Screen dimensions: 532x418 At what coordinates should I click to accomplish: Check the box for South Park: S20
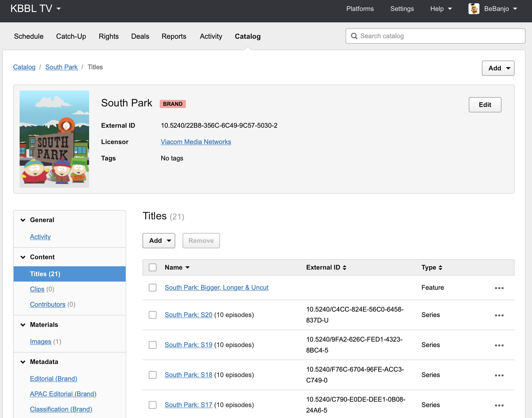(153, 315)
